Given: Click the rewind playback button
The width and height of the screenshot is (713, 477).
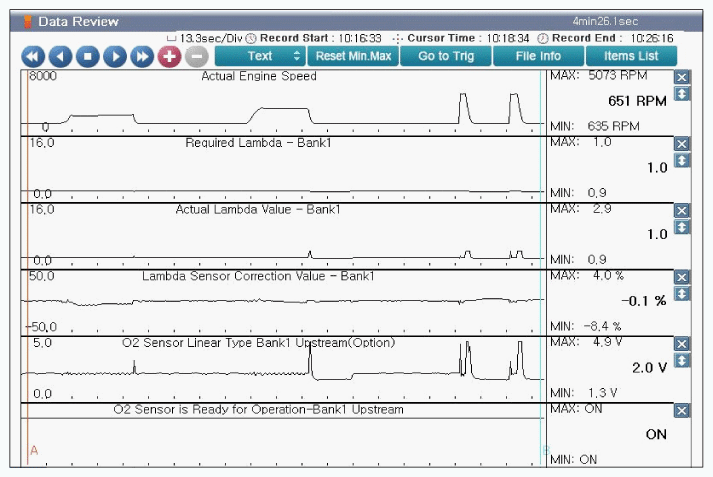Looking at the screenshot, I should tap(33, 57).
